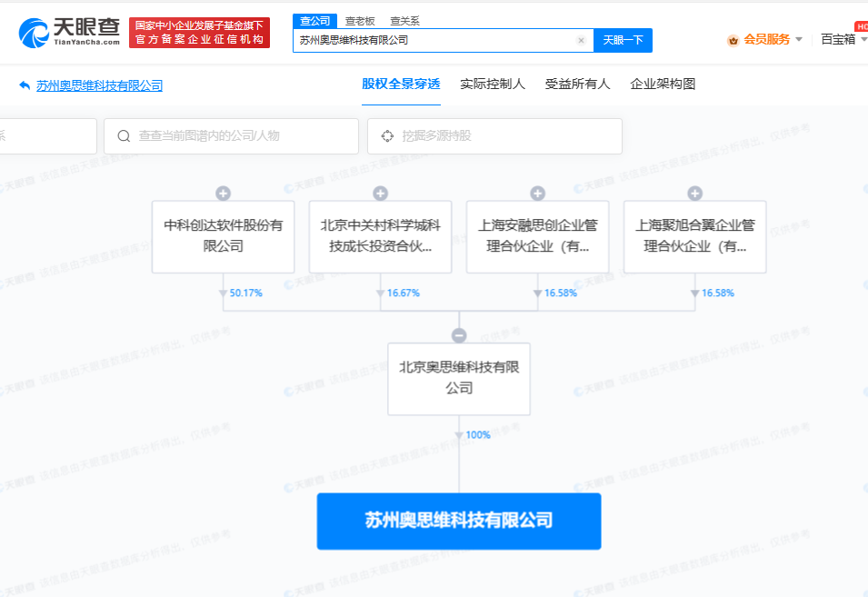Expand shareholders above 北京中关村科学城科技成长投资合伙
Screen dimensions: 868x597
pyautogui.click(x=380, y=194)
